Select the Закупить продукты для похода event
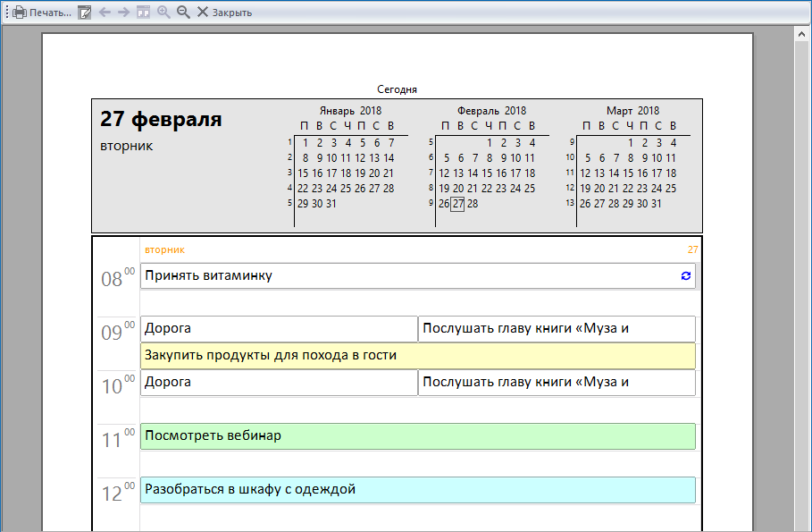Viewport: 812px width, 532px height. click(417, 356)
